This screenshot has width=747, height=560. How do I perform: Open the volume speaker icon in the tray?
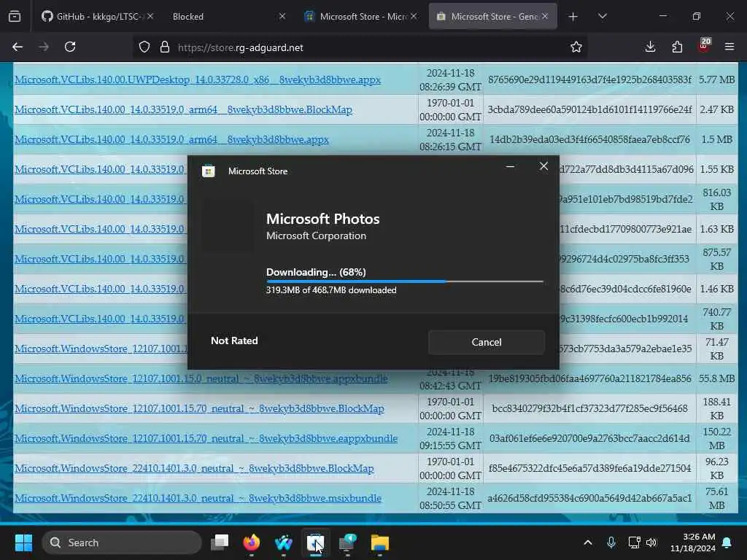[651, 542]
